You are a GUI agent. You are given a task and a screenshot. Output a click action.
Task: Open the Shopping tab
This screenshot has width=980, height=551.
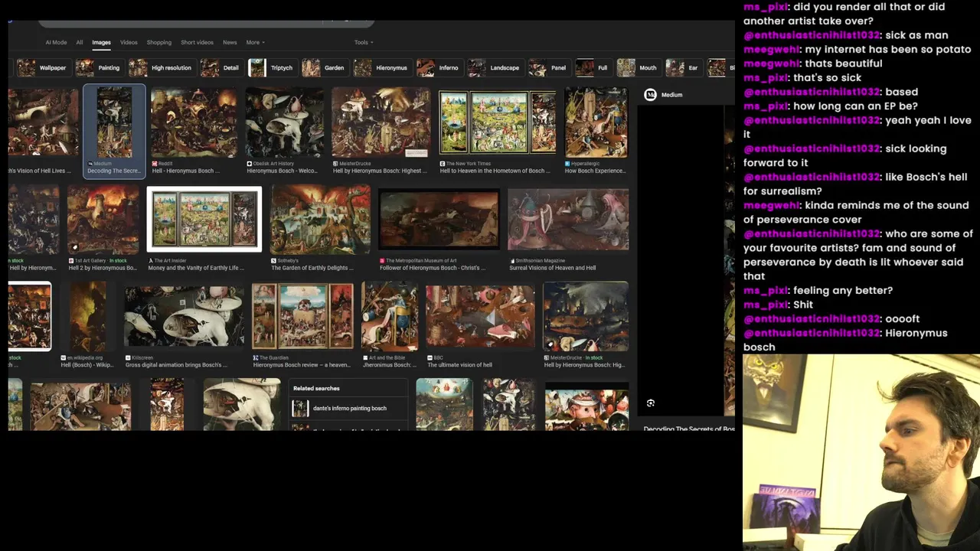point(159,42)
